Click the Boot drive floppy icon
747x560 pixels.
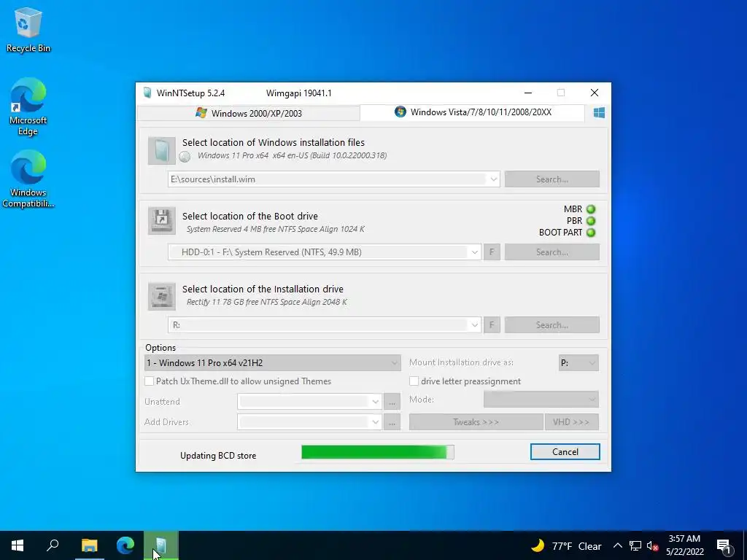point(161,220)
